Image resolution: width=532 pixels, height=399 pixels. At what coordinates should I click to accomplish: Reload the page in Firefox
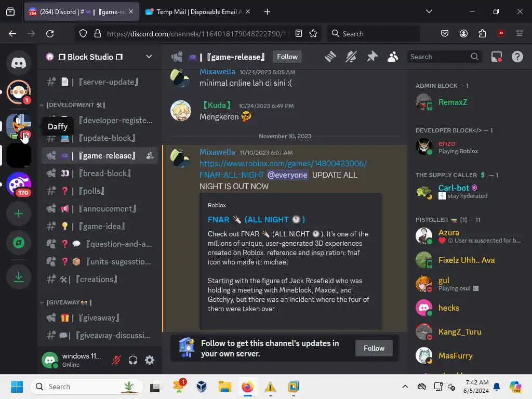point(50,34)
